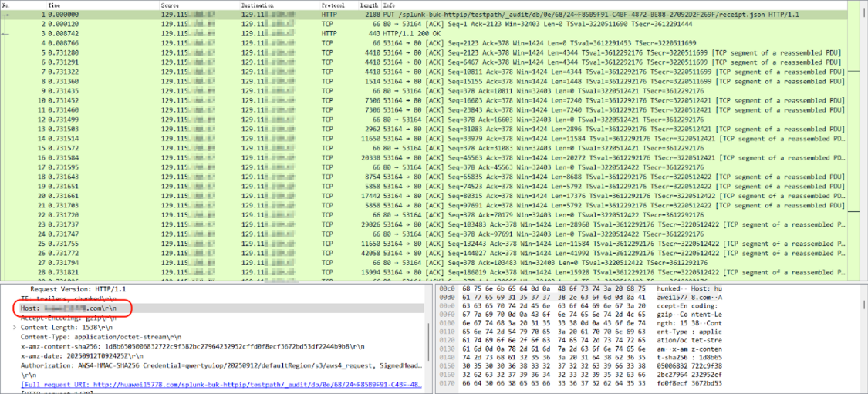Select packet 3 HTTP/1.1 200 OK row

(432, 34)
